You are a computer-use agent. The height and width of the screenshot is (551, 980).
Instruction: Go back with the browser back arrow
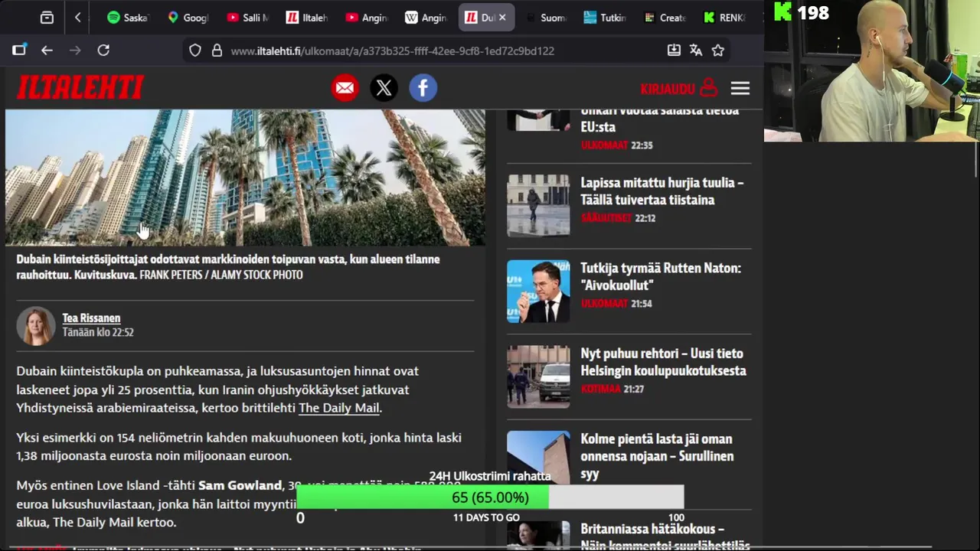pos(47,51)
